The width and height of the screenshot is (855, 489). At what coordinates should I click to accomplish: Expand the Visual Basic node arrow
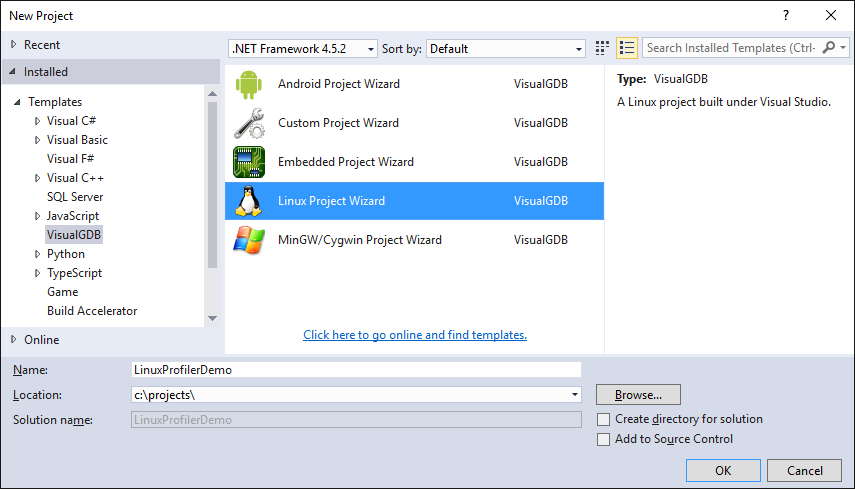37,140
